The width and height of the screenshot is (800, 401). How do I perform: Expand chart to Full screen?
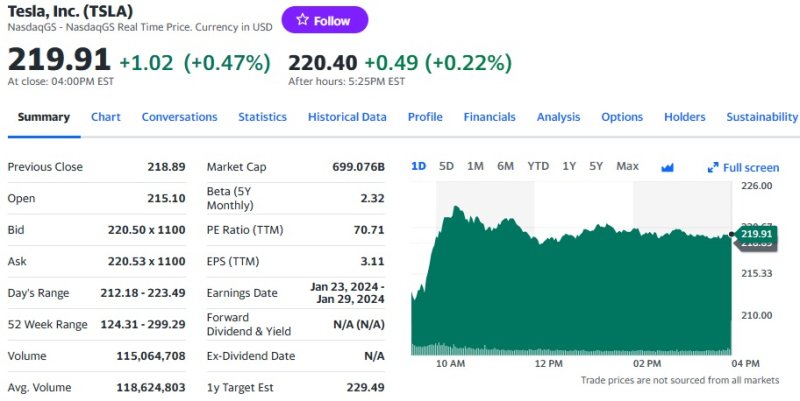(743, 167)
